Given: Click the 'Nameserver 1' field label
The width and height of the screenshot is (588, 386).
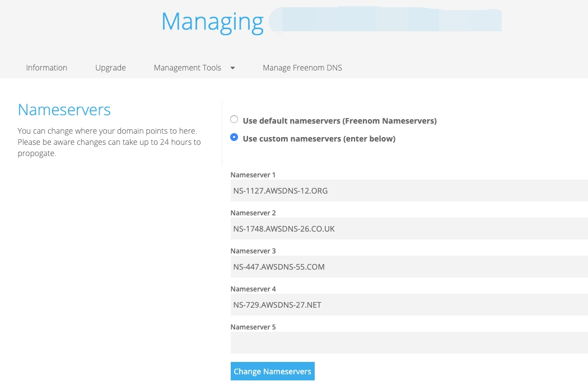Looking at the screenshot, I should [x=253, y=175].
